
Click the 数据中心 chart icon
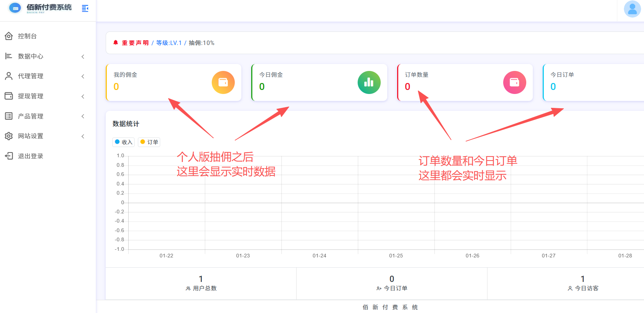pyautogui.click(x=9, y=56)
